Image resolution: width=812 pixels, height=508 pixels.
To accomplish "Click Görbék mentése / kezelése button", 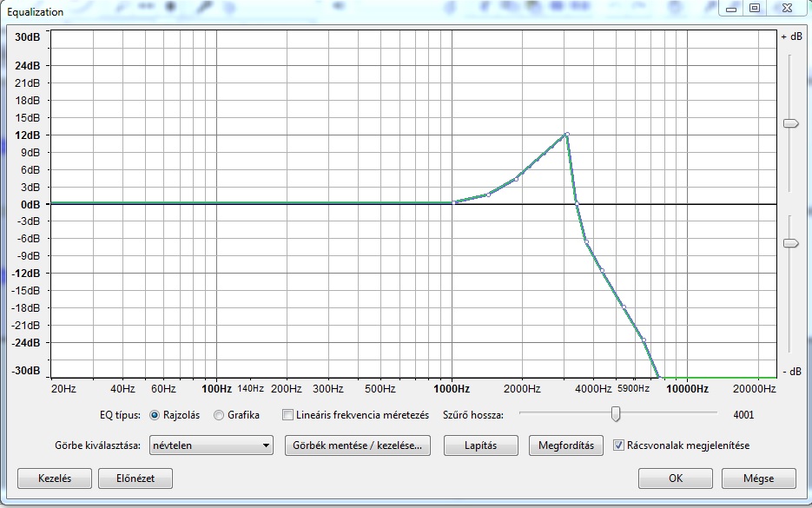I will pyautogui.click(x=358, y=445).
